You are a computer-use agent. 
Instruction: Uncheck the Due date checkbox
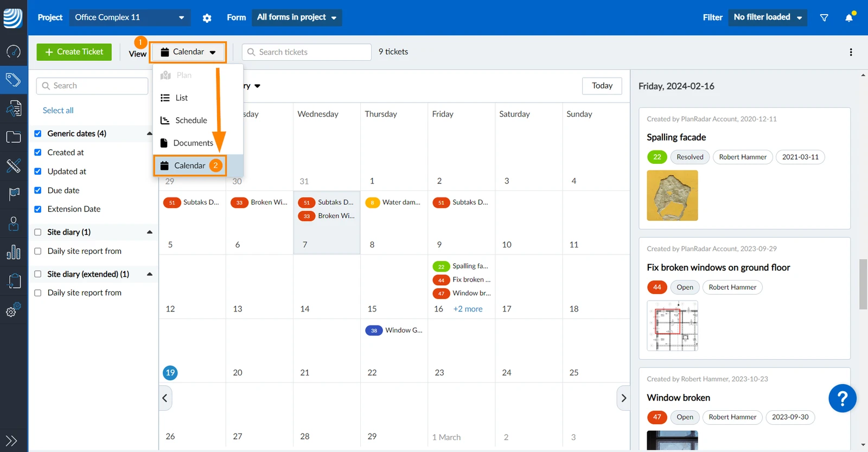pos(38,190)
